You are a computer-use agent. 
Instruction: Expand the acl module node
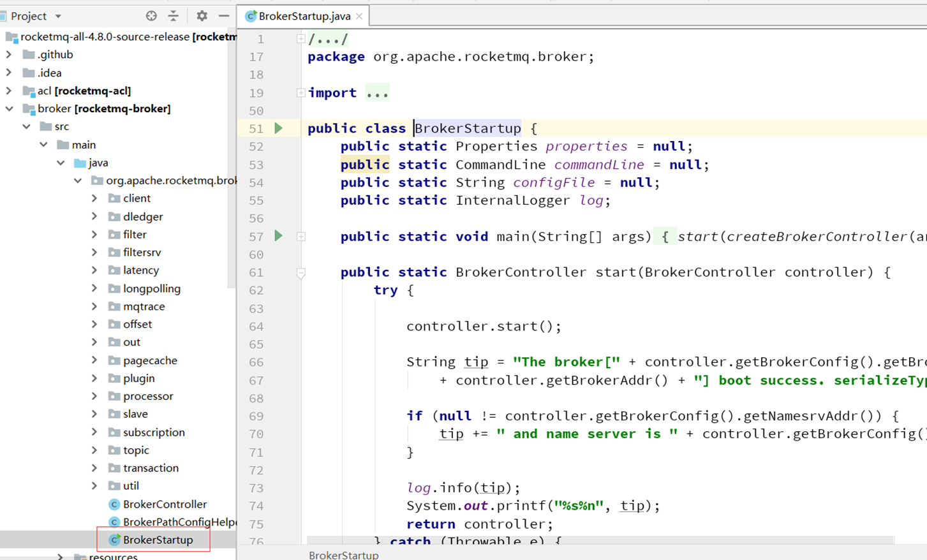tap(10, 91)
